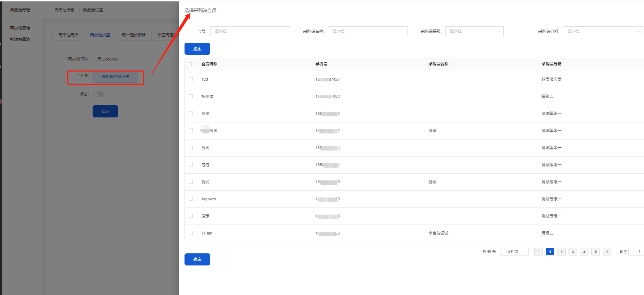Click previous page arrow in pagination
644x295 pixels.
point(539,252)
